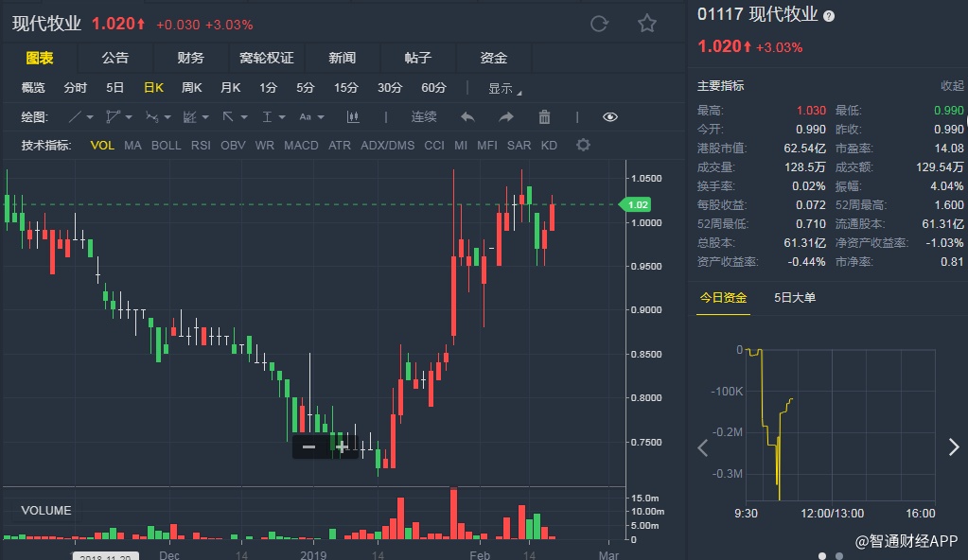Open the 新闻 news tab
Viewport: 968px width, 560px height.
tap(342, 58)
